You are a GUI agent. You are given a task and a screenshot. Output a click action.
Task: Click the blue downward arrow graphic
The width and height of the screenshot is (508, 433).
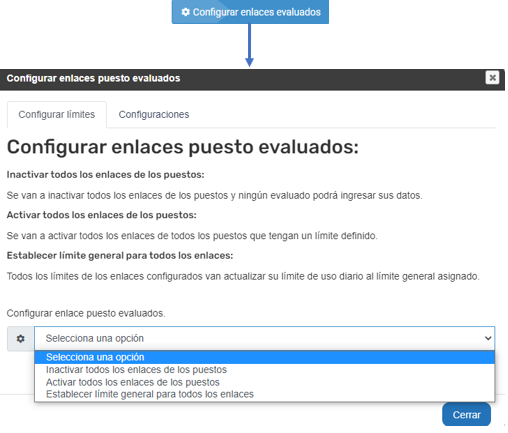click(x=249, y=45)
